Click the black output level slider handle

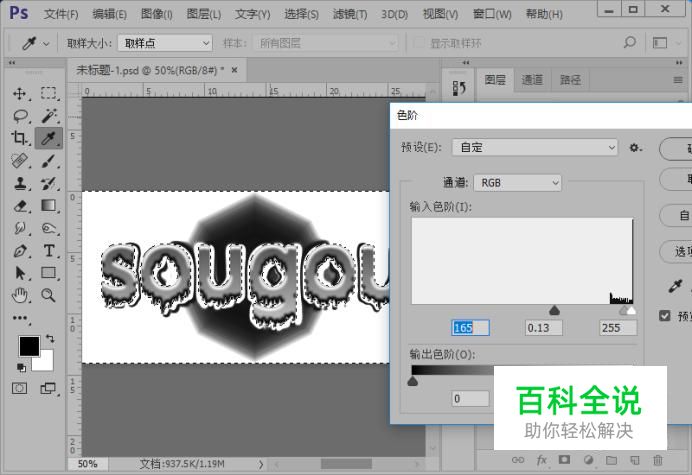point(413,381)
